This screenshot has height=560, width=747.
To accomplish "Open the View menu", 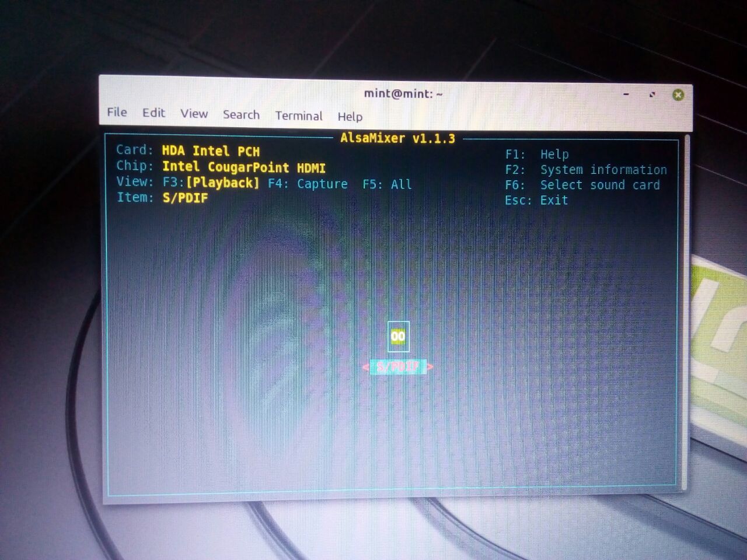I will [x=194, y=114].
